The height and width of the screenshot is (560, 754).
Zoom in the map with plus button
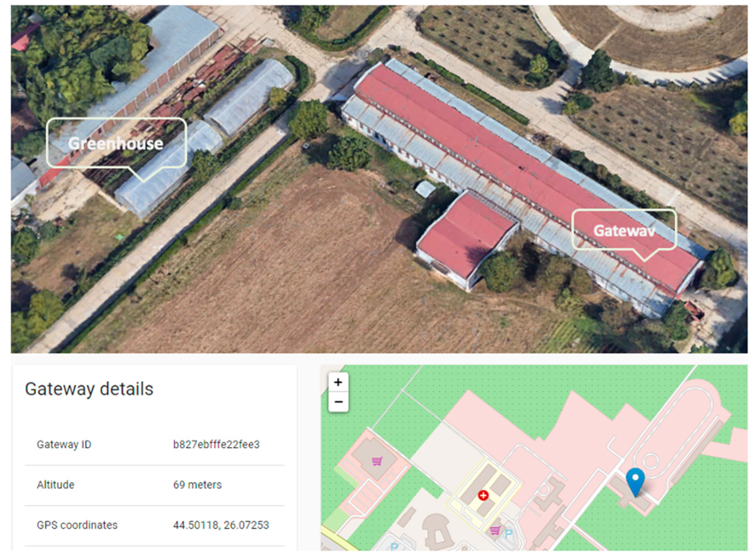click(x=338, y=382)
